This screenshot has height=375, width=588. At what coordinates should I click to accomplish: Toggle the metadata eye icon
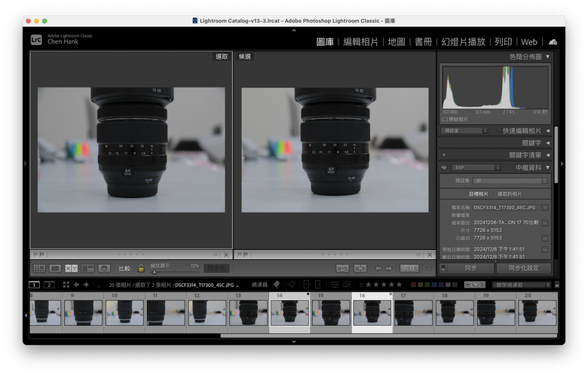click(444, 167)
